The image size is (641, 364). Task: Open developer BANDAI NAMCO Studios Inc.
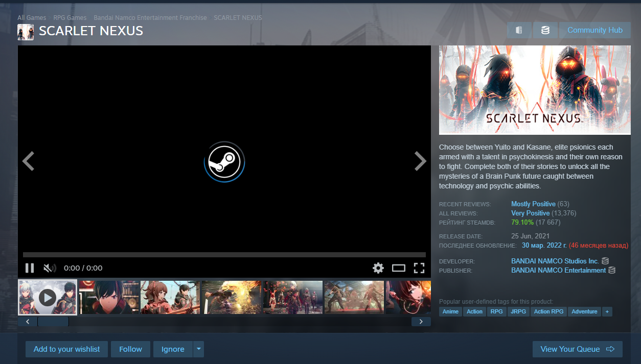[x=555, y=261]
